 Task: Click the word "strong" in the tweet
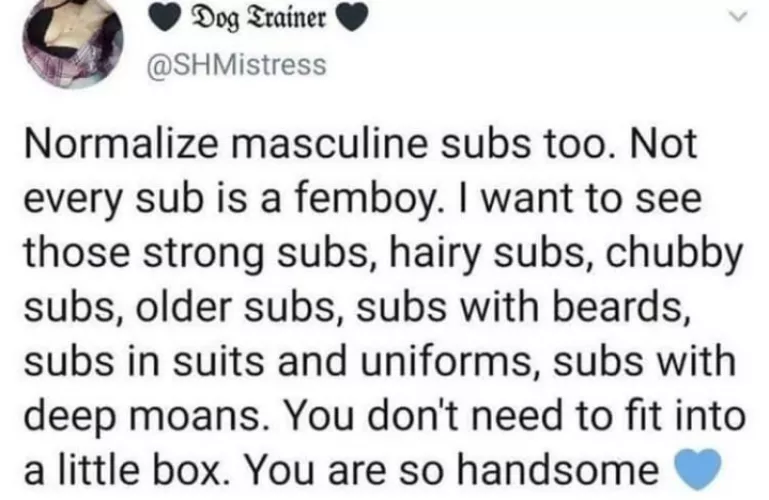click(192, 253)
